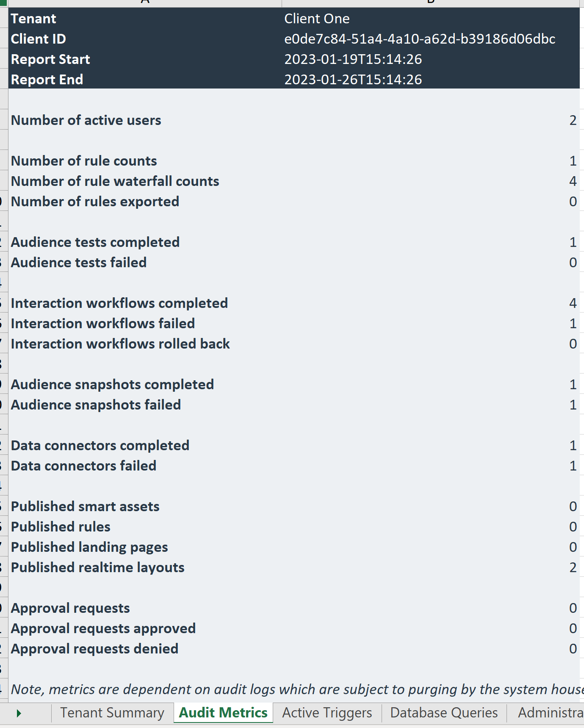Open the Active Triggers sheet tab
This screenshot has width=584, height=728.
[x=327, y=713]
